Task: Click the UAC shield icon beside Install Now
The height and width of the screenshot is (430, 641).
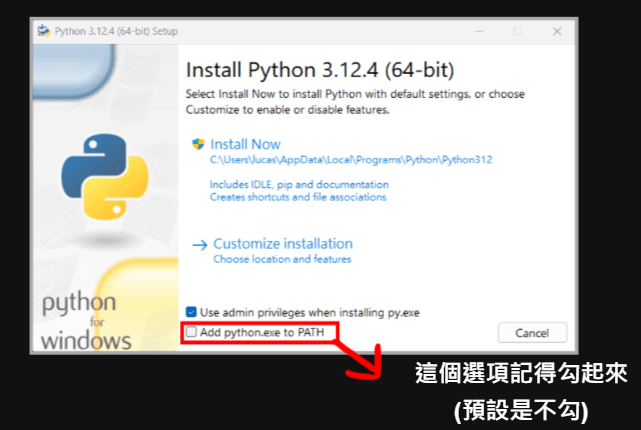Action: [x=198, y=144]
